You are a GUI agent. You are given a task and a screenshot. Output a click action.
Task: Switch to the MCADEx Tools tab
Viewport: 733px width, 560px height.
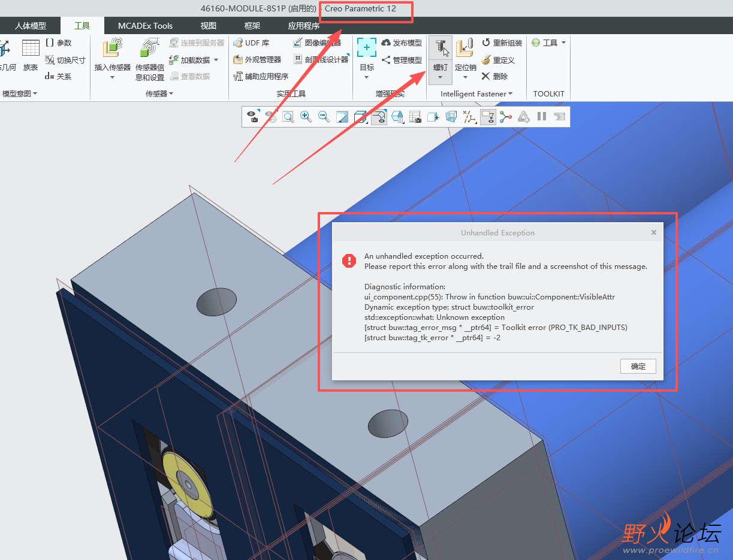pos(145,26)
